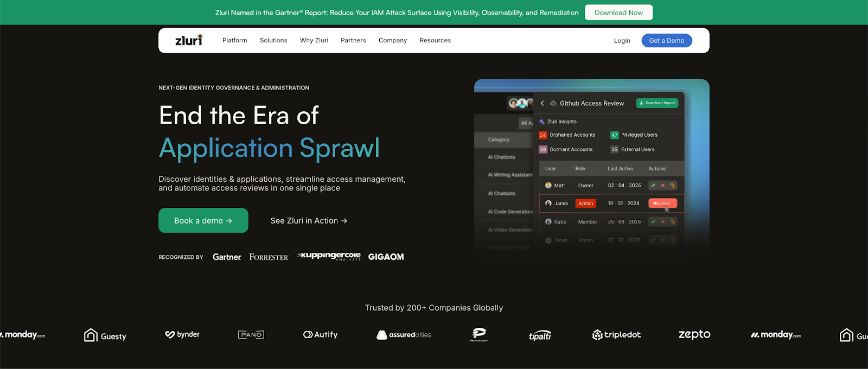Image resolution: width=868 pixels, height=369 pixels.
Task: Click the Login link
Action: tap(622, 41)
